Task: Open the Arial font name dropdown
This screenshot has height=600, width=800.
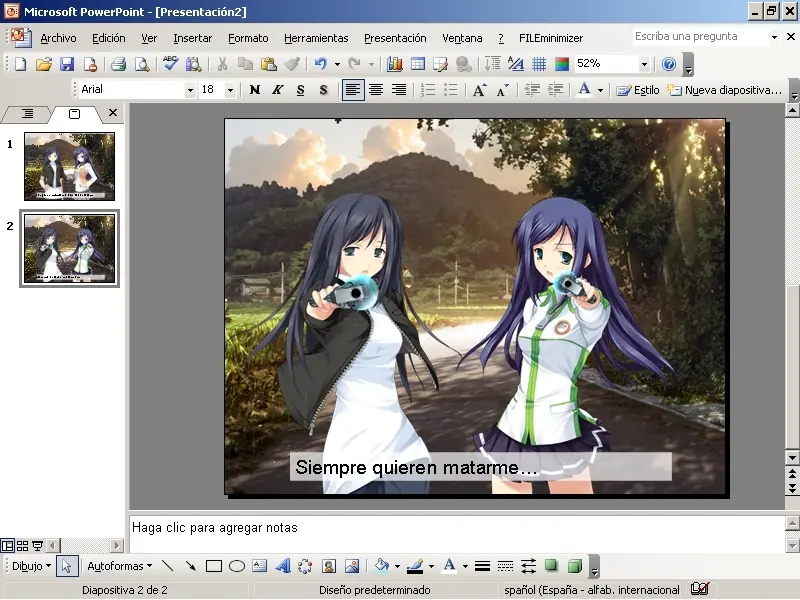Action: coord(190,90)
